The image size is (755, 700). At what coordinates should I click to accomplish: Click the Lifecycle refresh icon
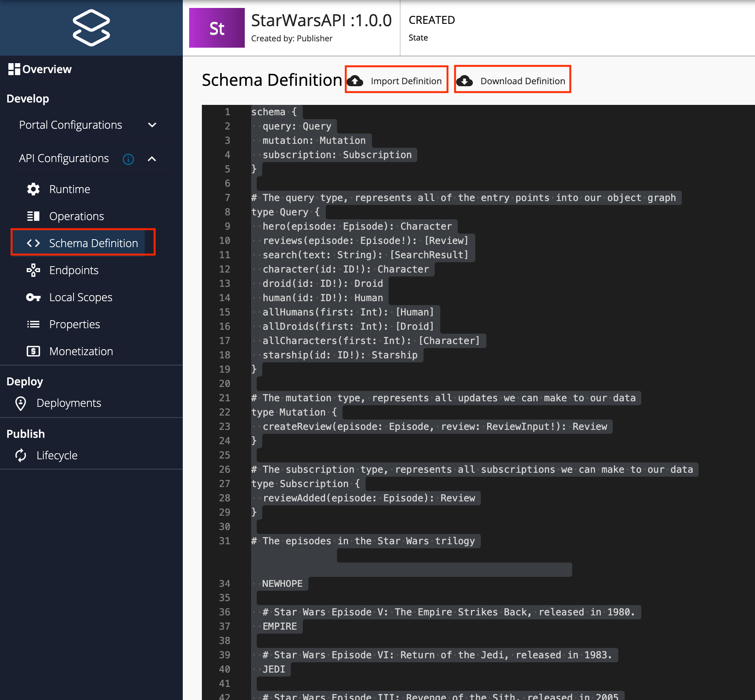click(x=21, y=455)
